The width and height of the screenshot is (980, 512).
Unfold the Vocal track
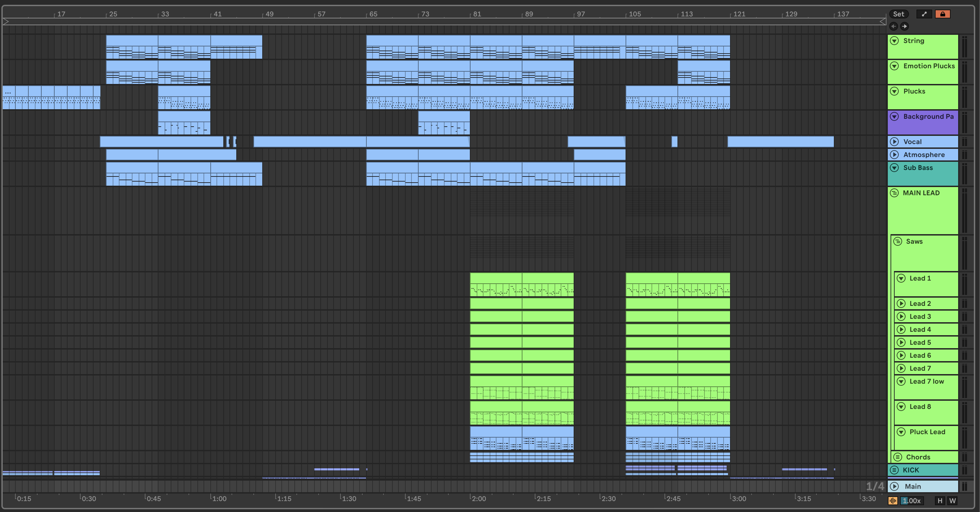click(x=894, y=142)
